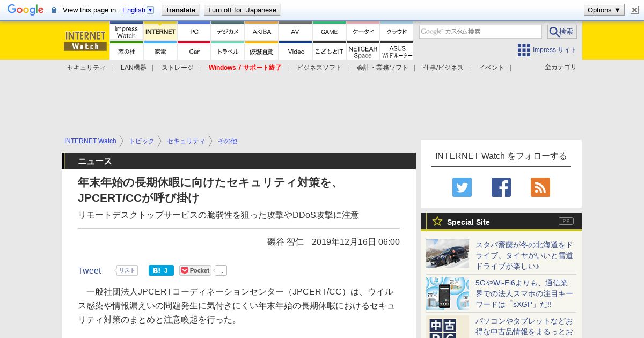The width and height of the screenshot is (644, 338).
Task: Open the LAN機器 category link
Action: point(133,68)
